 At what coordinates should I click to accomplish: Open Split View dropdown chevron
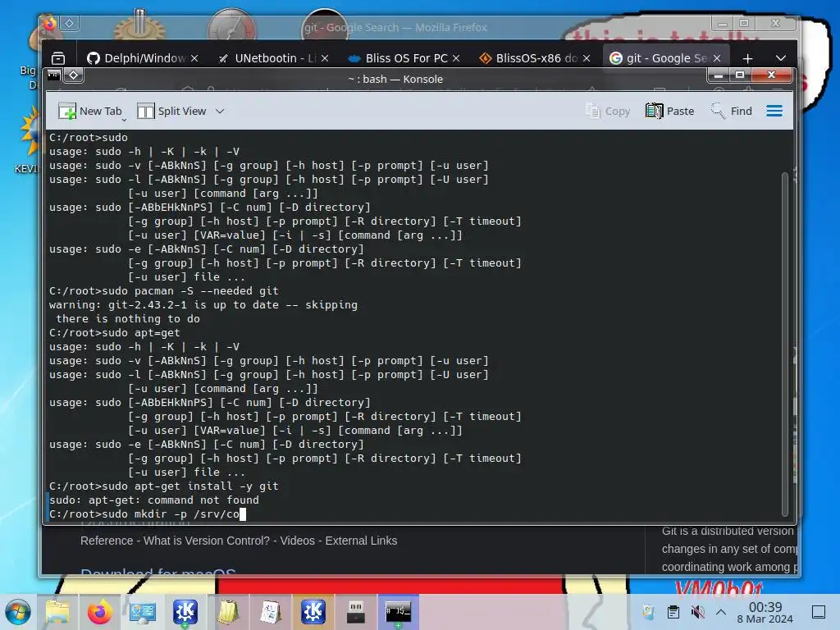(x=220, y=111)
